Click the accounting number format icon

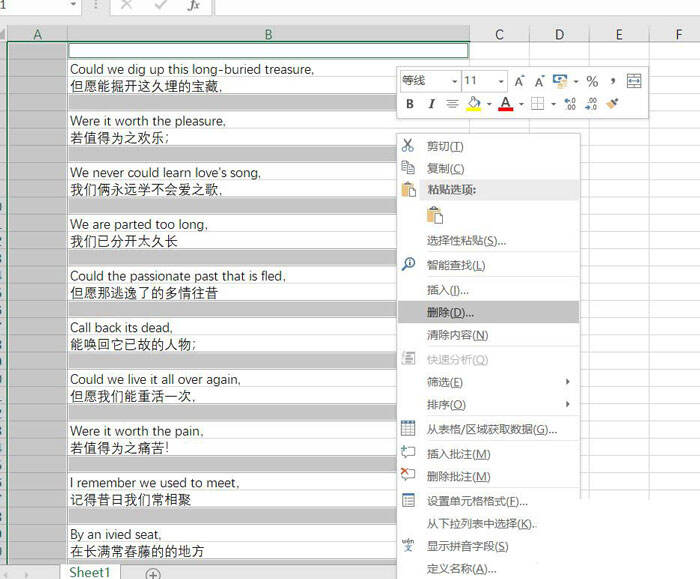[560, 81]
